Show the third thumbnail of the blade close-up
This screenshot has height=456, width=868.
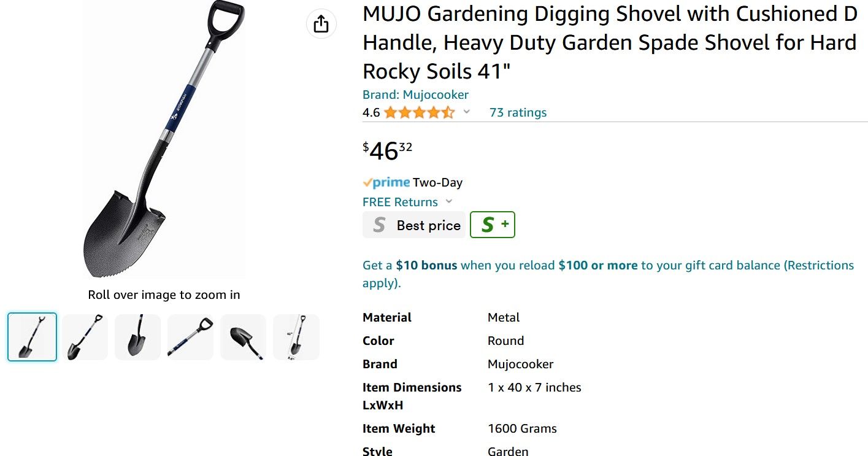tap(137, 337)
